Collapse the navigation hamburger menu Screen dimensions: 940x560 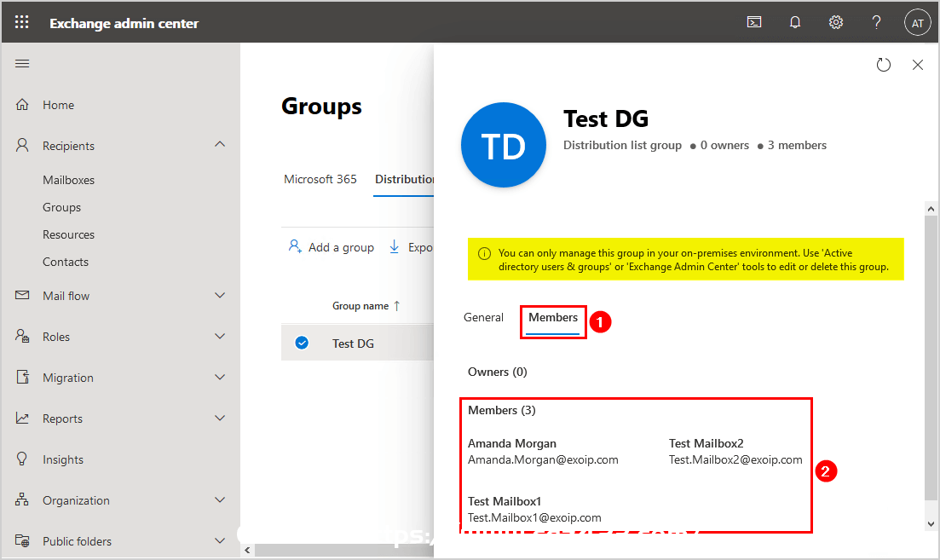pos(22,64)
